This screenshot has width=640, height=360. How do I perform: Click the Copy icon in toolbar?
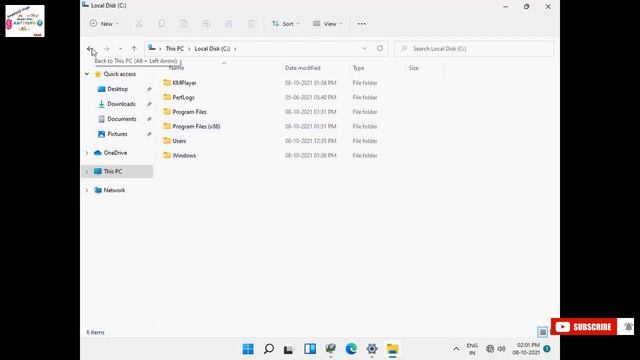[x=162, y=24]
